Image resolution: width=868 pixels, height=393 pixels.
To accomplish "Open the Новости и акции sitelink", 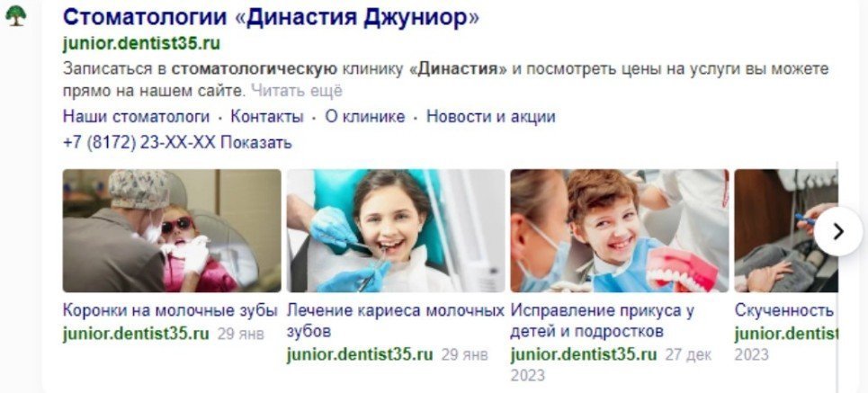I will tap(490, 117).
